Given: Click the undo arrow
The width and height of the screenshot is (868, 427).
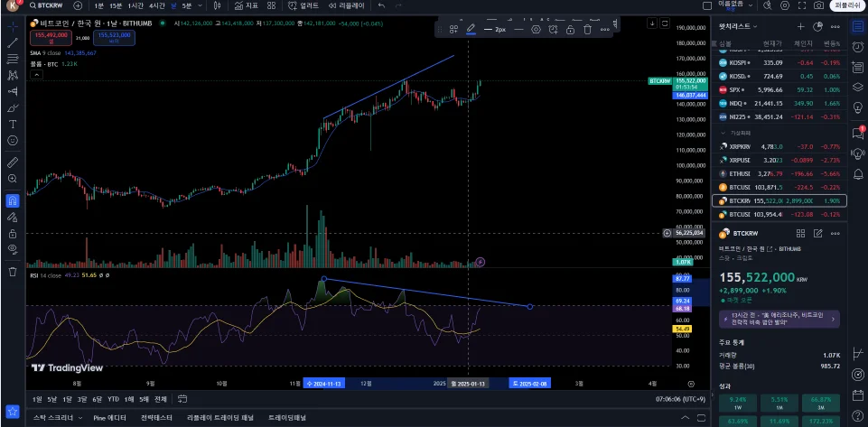Looking at the screenshot, I should pos(381,5).
